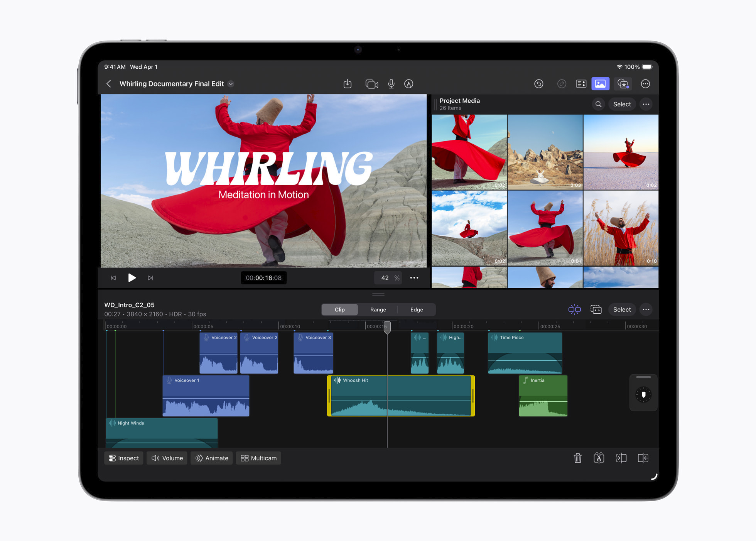The height and width of the screenshot is (541, 756).
Task: Open the camera capture icon
Action: [371, 84]
